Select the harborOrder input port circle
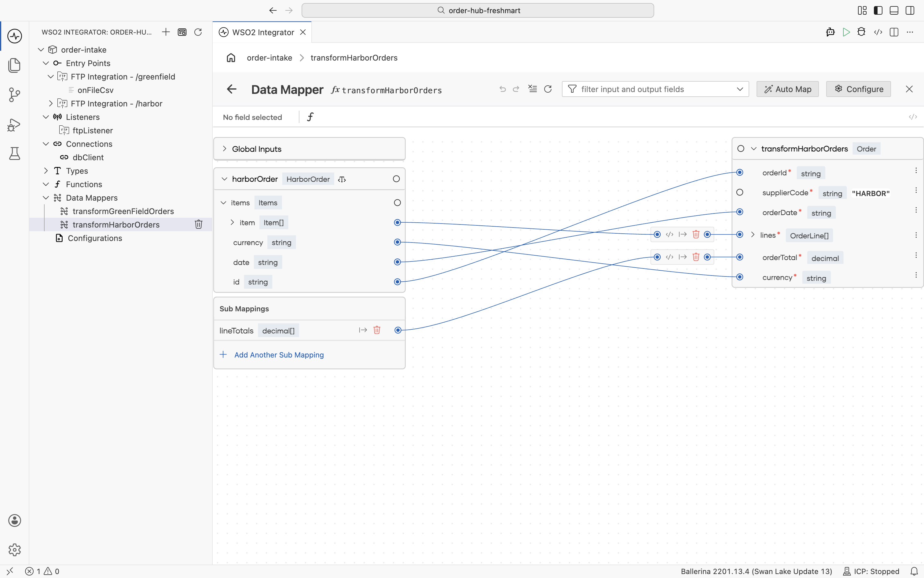The image size is (924, 578). pyautogui.click(x=396, y=179)
